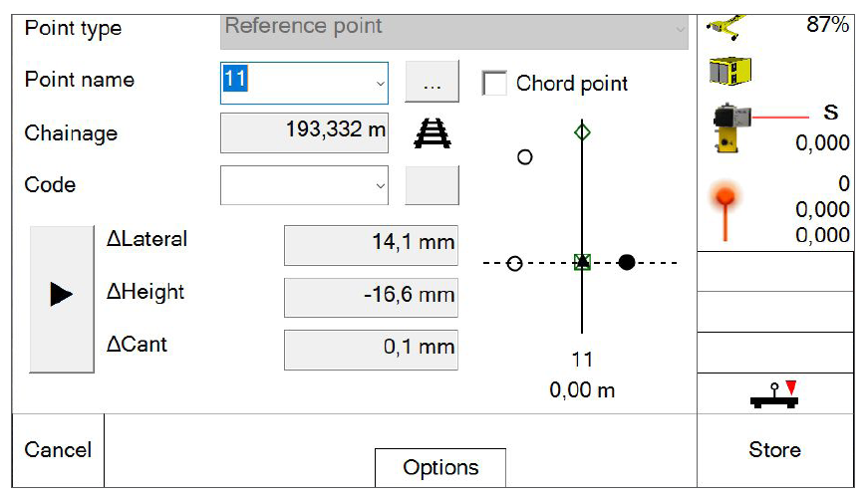This screenshot has width=868, height=498.
Task: Click the orange prism target icon
Action: coord(725,210)
